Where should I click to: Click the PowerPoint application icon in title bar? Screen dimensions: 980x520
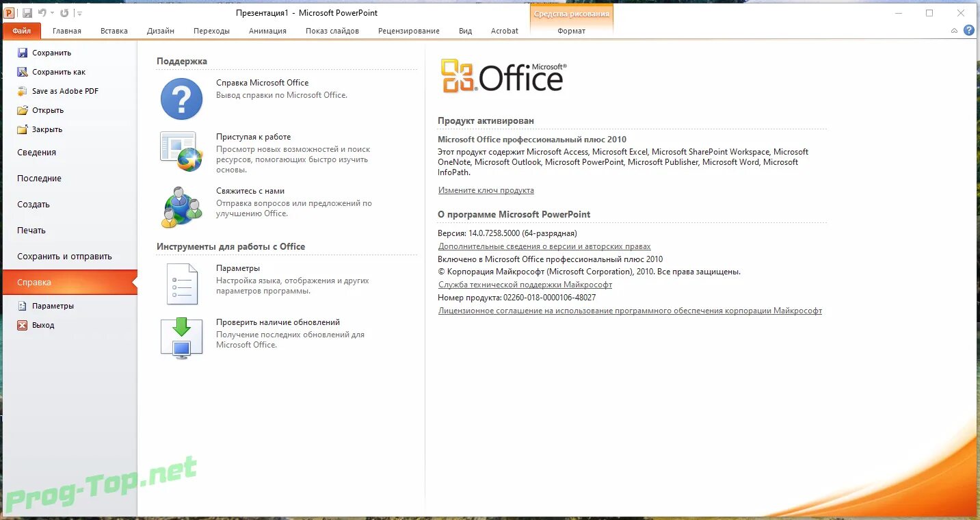click(9, 13)
